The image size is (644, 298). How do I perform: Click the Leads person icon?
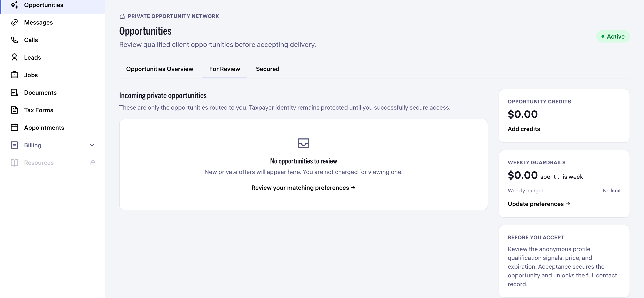point(14,57)
